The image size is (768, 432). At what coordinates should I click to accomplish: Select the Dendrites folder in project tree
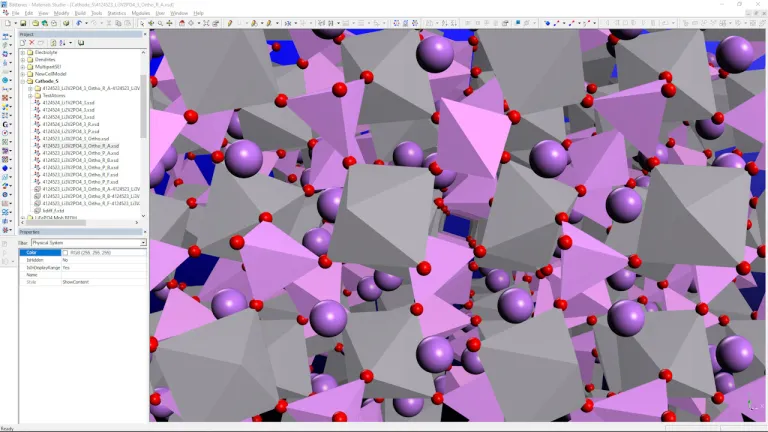coord(44,59)
